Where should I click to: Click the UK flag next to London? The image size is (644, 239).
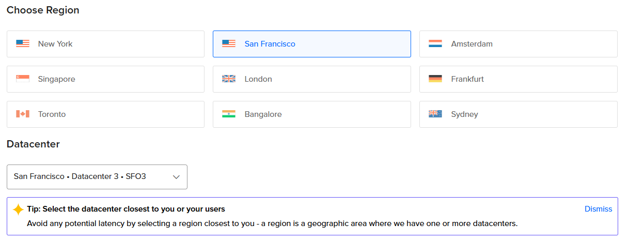(x=229, y=79)
